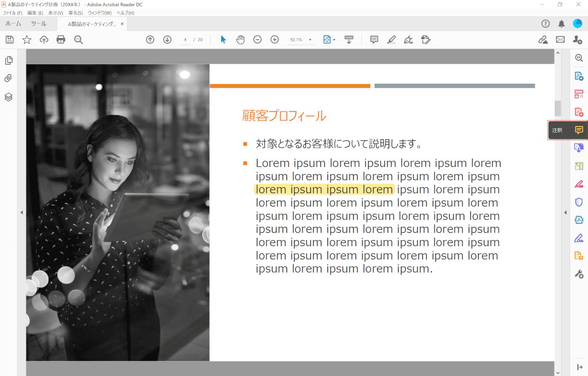This screenshot has width=588, height=376.
Task: Select the arrow selection tool
Action: [223, 39]
